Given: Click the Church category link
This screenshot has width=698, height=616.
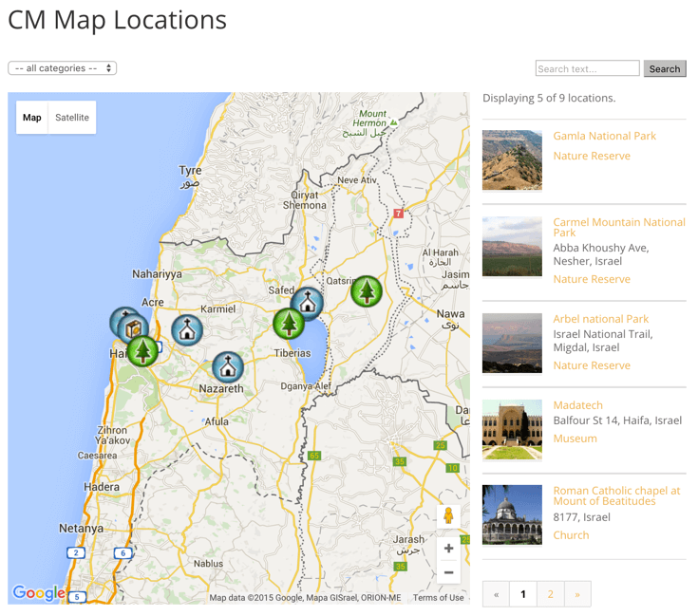Looking at the screenshot, I should (x=571, y=535).
